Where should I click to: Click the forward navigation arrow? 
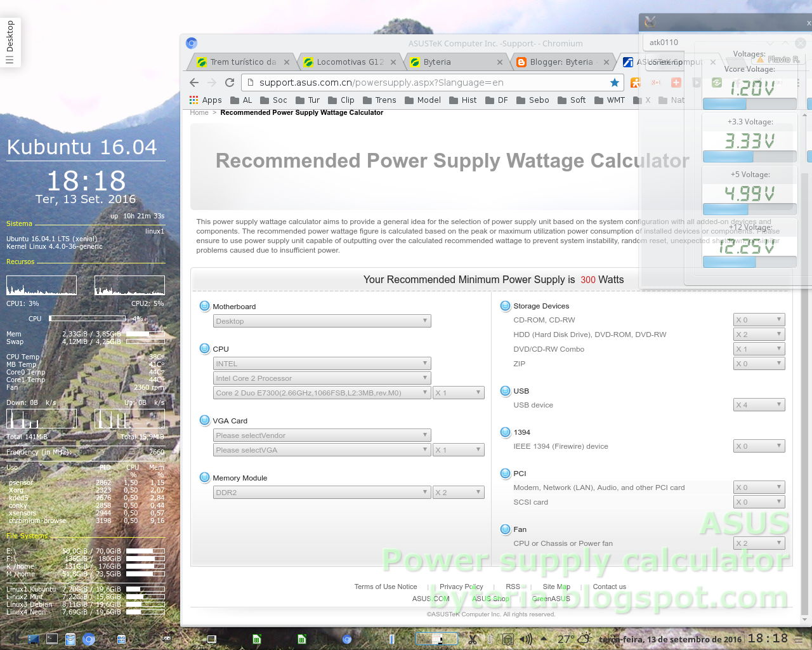212,83
